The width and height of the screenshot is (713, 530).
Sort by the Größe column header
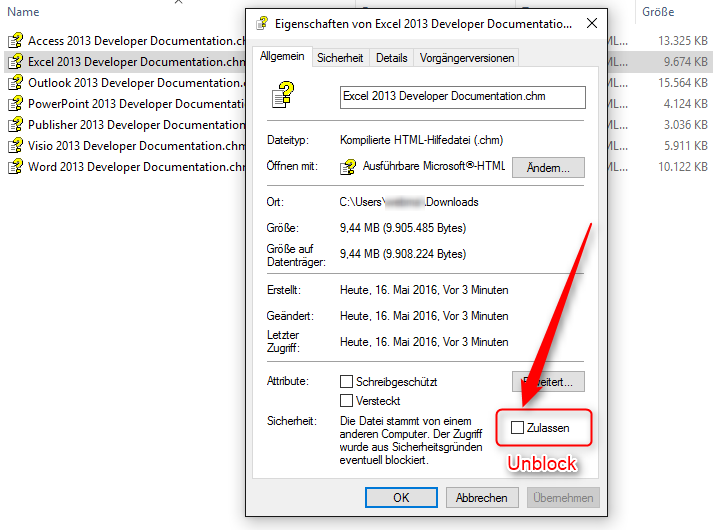(658, 12)
